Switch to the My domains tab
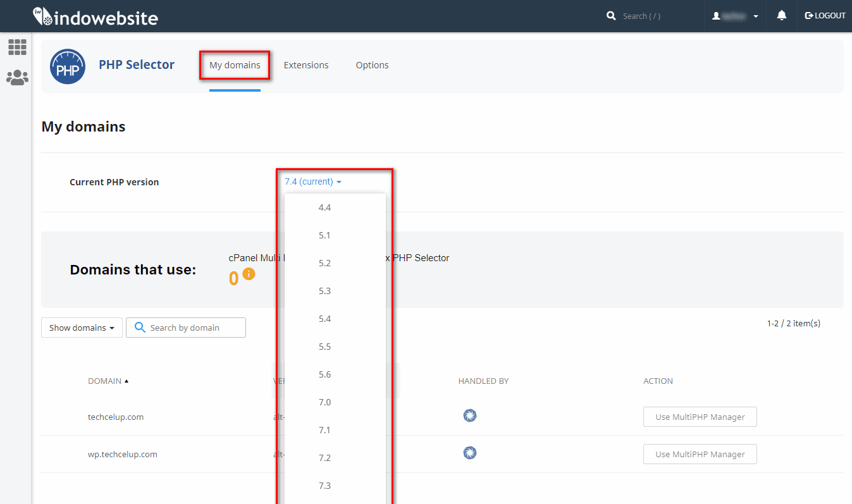 (x=235, y=65)
